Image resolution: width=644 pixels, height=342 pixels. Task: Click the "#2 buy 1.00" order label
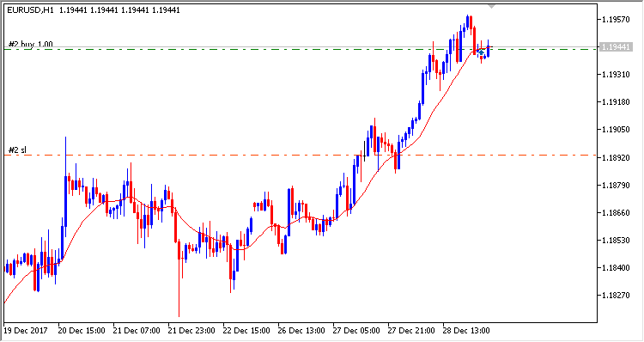31,45
